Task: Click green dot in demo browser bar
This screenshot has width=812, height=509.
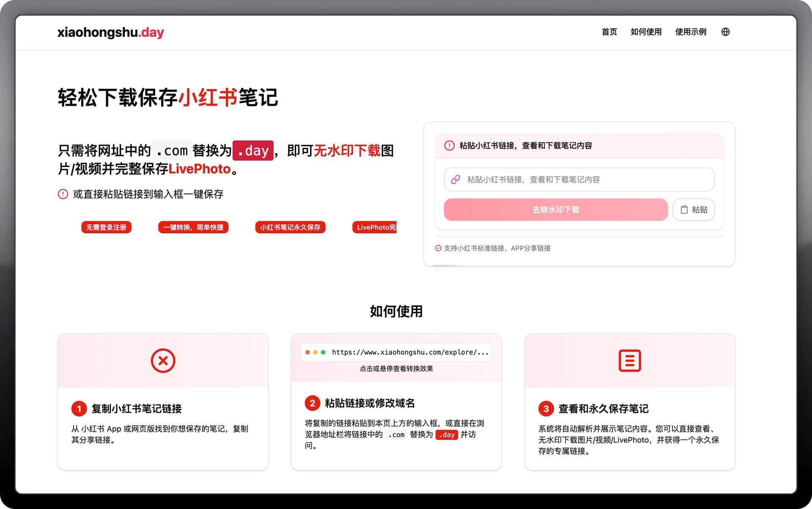Action: click(x=323, y=352)
